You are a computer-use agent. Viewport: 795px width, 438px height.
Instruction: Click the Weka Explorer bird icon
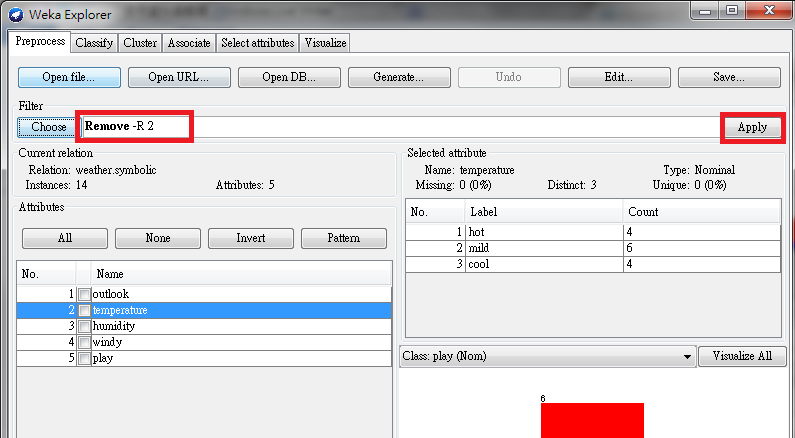[x=16, y=15]
